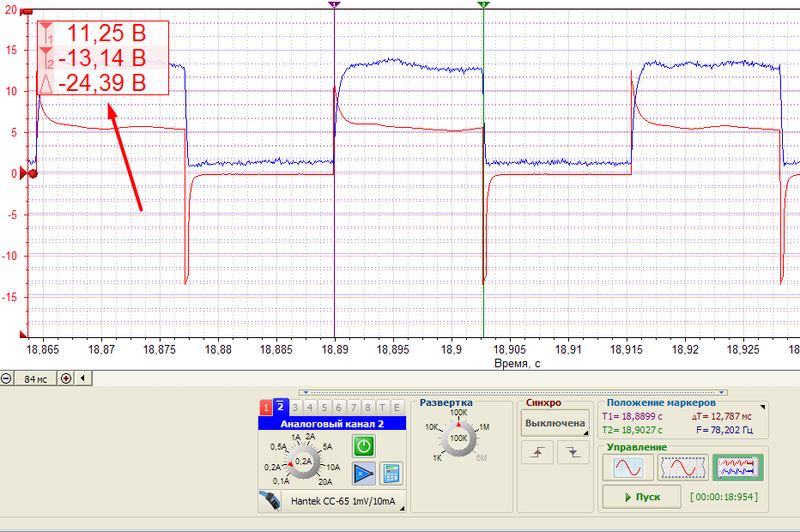Click the ΔT= 12,787 мс readout
The image size is (800, 532).
722,416
